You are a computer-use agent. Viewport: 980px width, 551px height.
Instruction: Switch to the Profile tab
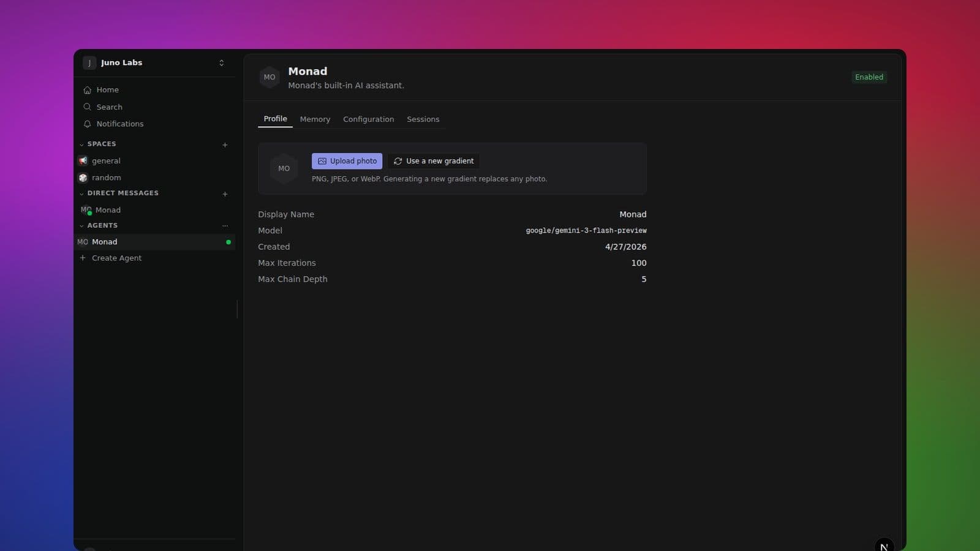click(x=275, y=119)
